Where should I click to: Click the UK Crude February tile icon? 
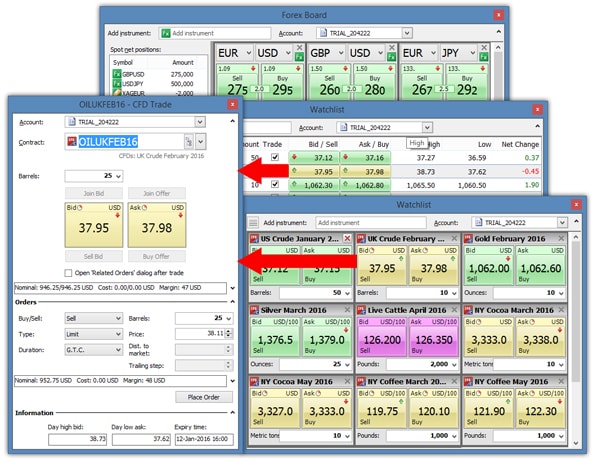(x=363, y=240)
